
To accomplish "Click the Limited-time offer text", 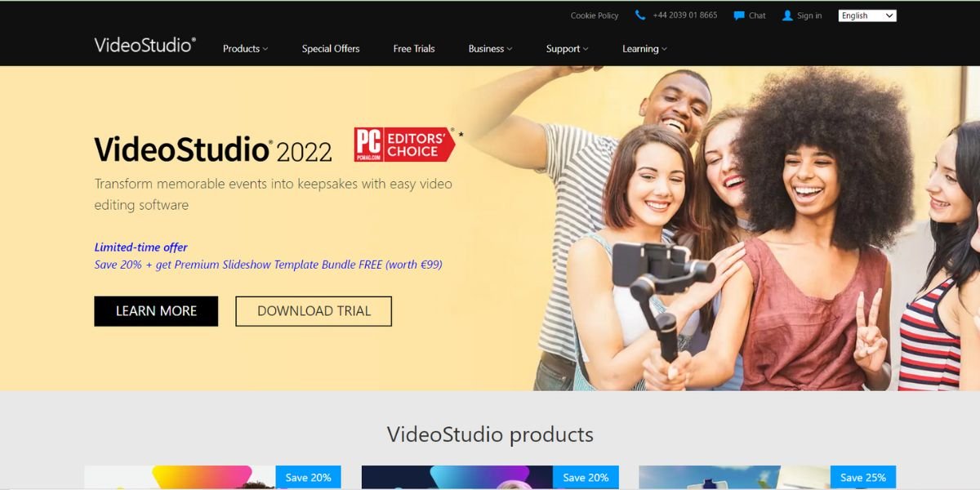I will pyautogui.click(x=140, y=247).
